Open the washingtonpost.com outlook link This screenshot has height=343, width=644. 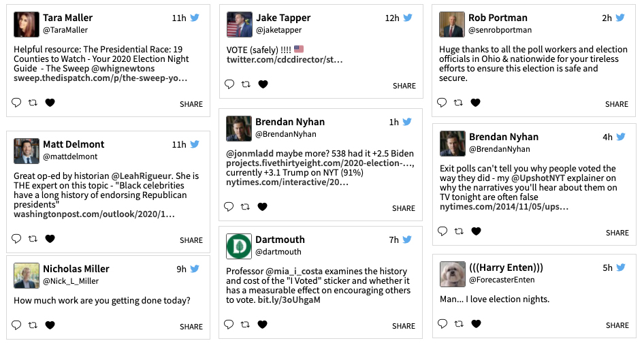[x=94, y=214]
